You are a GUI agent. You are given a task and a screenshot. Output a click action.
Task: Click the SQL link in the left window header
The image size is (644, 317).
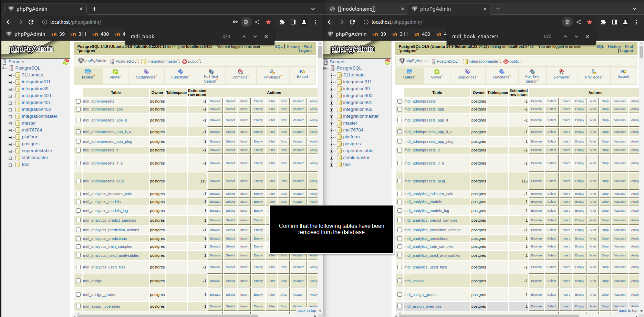click(x=279, y=46)
